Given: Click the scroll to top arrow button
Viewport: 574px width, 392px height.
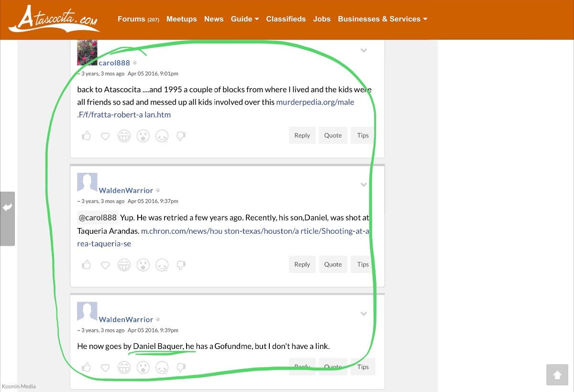Looking at the screenshot, I should point(557,375).
